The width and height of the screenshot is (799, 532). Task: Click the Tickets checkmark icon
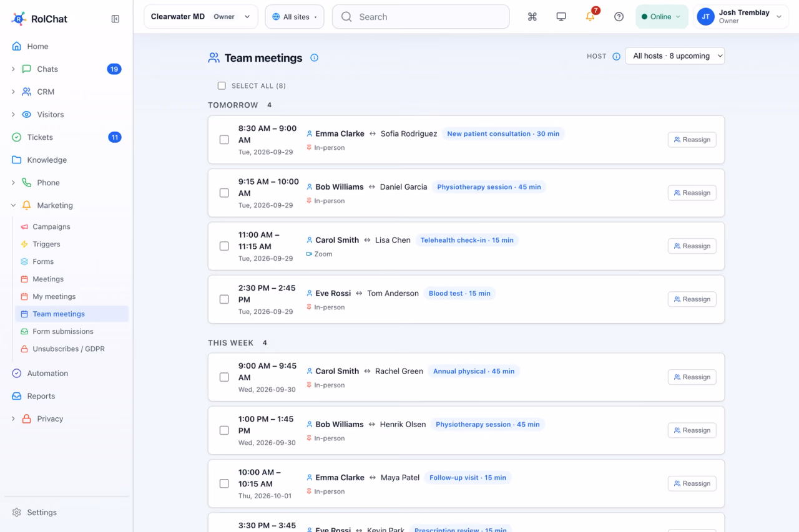pos(17,137)
